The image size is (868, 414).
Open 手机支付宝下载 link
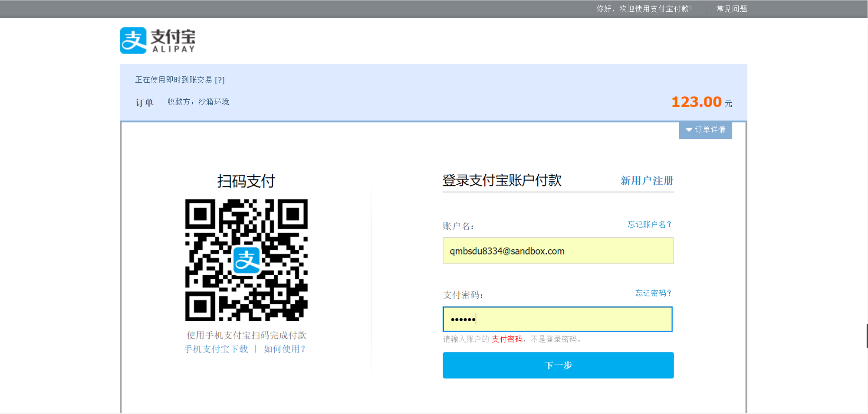click(216, 349)
